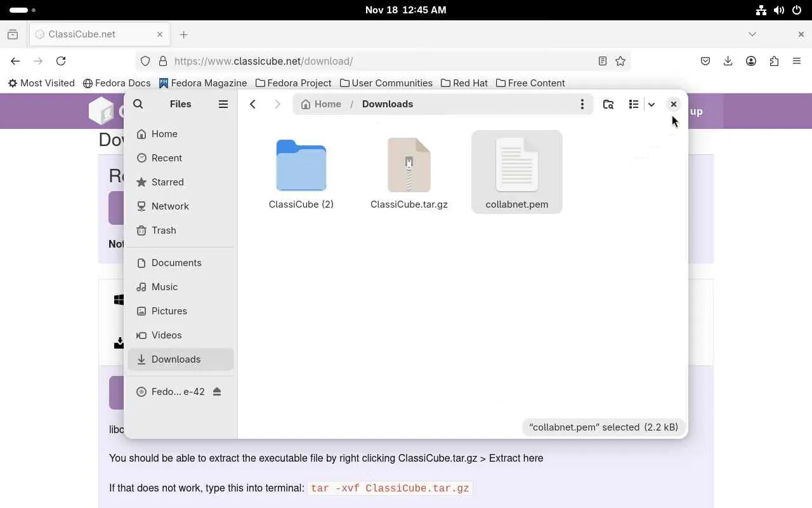The image size is (812, 508).
Task: Open the User Communities bookmarks folder
Action: [386, 83]
